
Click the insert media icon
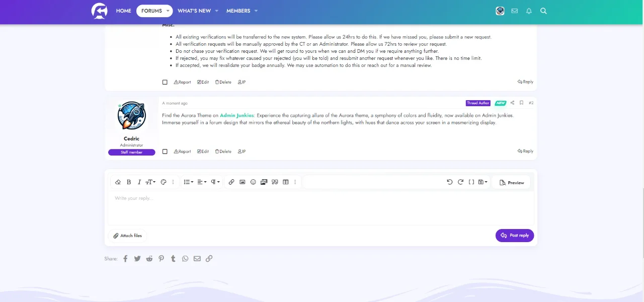[264, 182]
